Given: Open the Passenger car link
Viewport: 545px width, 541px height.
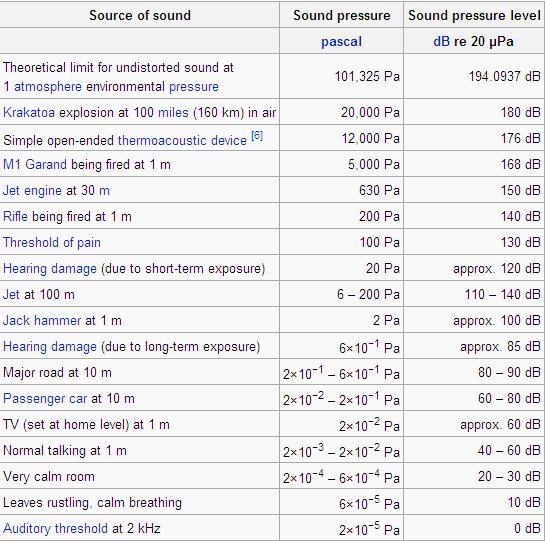Looking at the screenshot, I should (x=45, y=399).
